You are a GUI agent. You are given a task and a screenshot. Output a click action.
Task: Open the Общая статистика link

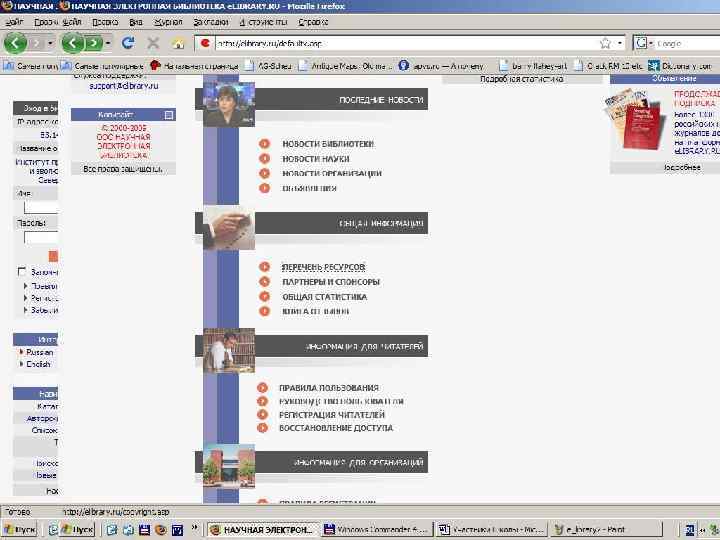(325, 297)
